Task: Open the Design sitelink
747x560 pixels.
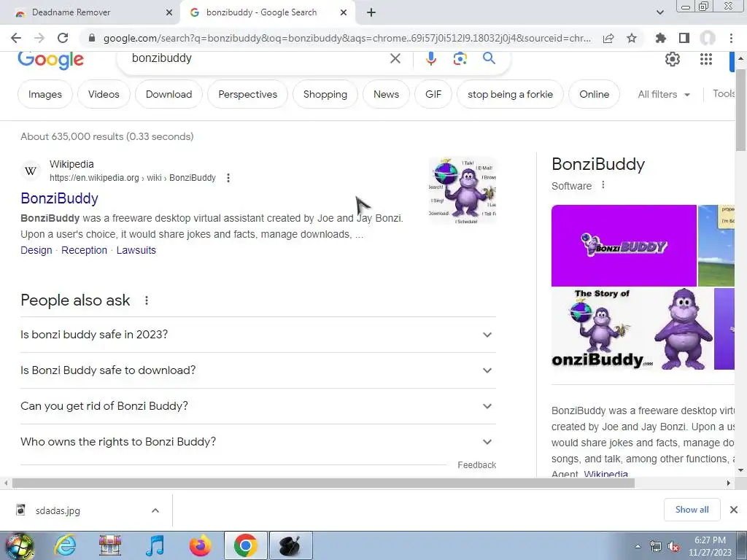Action: (x=36, y=251)
